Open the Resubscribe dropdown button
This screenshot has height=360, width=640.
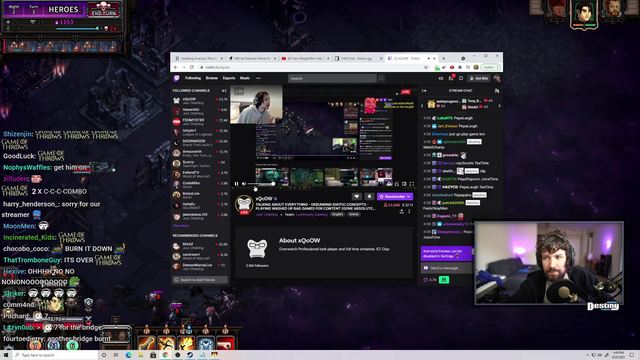[x=395, y=196]
